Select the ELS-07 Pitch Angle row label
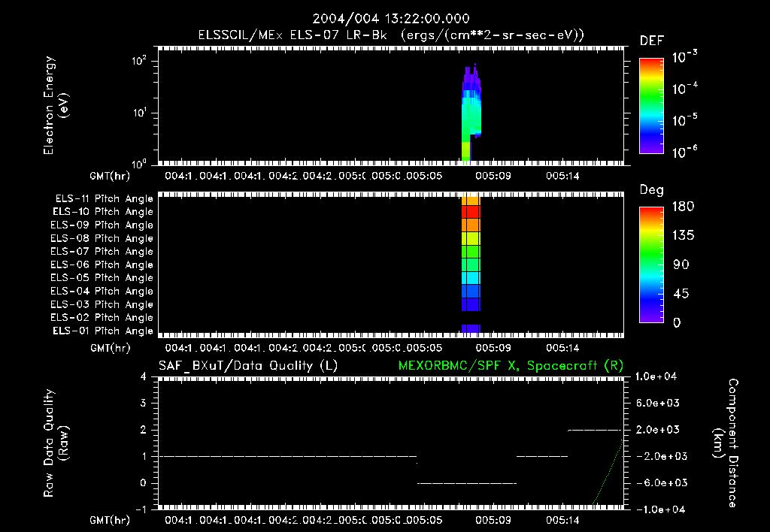770x532 pixels. [x=102, y=252]
